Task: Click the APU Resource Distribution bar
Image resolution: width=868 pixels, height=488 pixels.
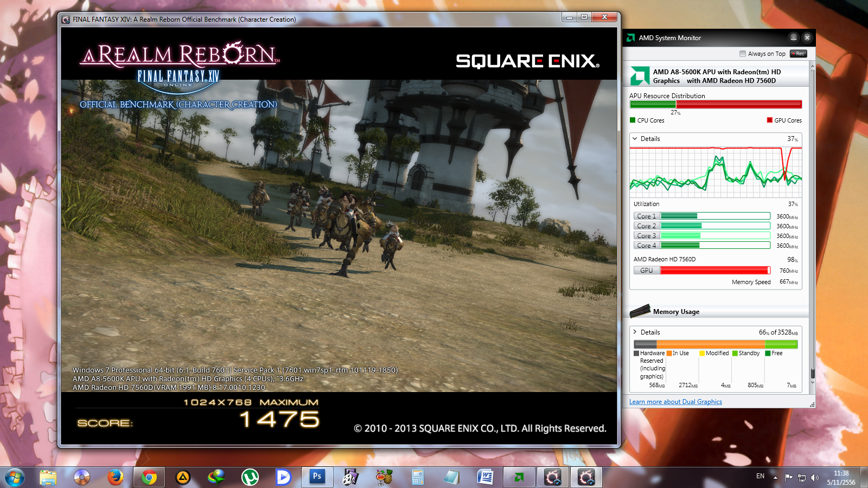Action: 716,104
